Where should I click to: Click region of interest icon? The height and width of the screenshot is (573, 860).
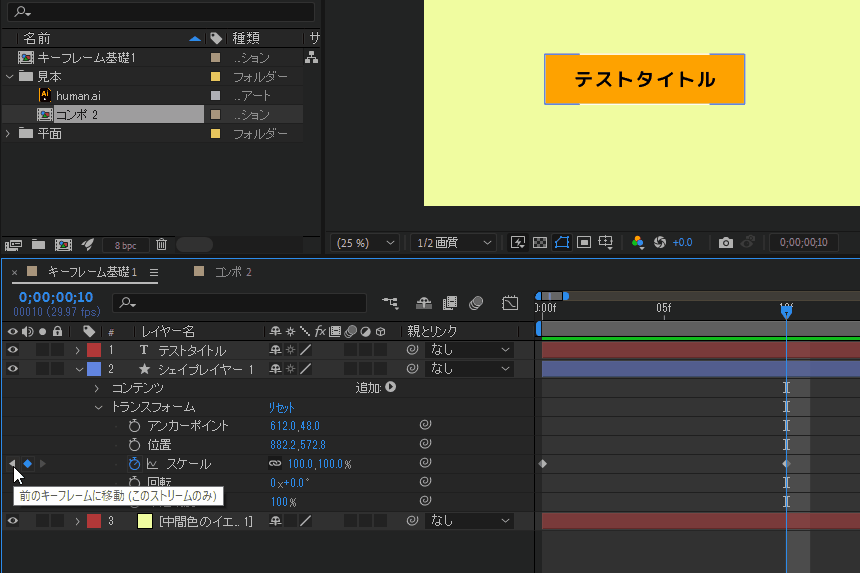coord(584,242)
